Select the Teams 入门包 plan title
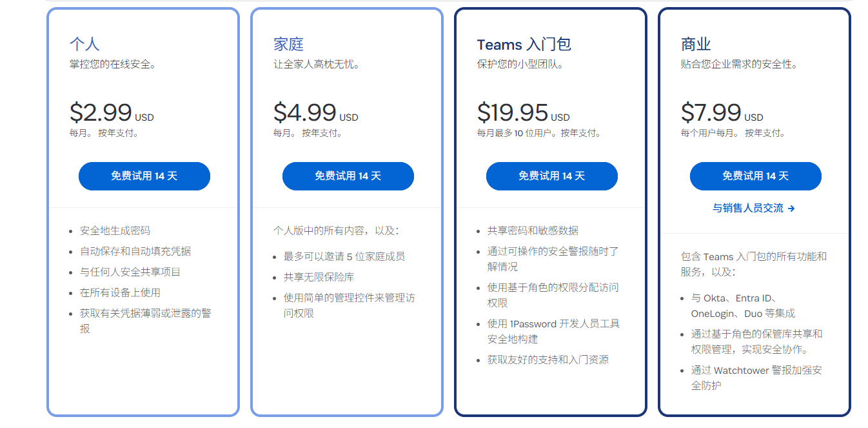Image resolution: width=868 pixels, height=428 pixels. pyautogui.click(x=524, y=45)
